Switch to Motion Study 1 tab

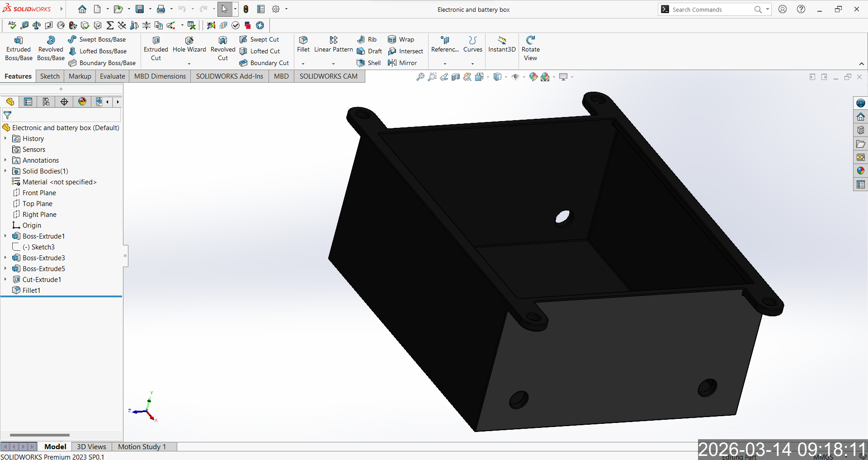[x=142, y=446]
